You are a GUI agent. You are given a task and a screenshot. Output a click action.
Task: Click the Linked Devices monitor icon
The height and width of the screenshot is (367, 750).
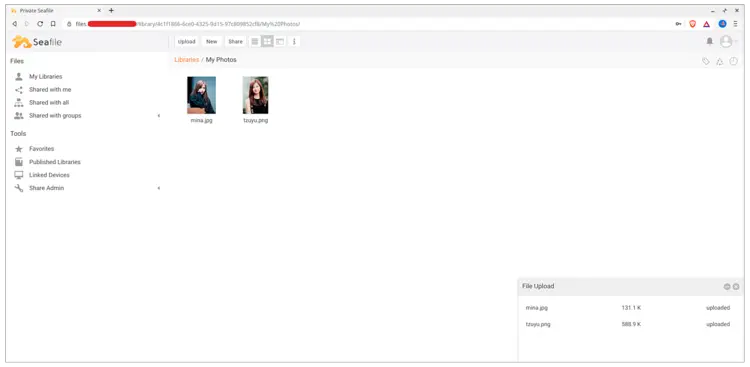click(x=19, y=175)
